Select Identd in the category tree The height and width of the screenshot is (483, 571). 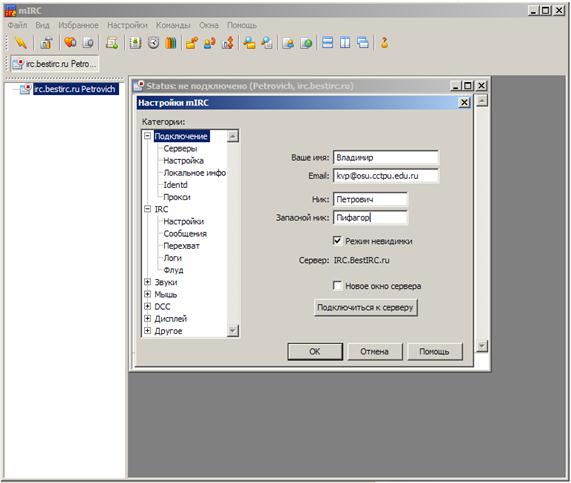pos(176,185)
